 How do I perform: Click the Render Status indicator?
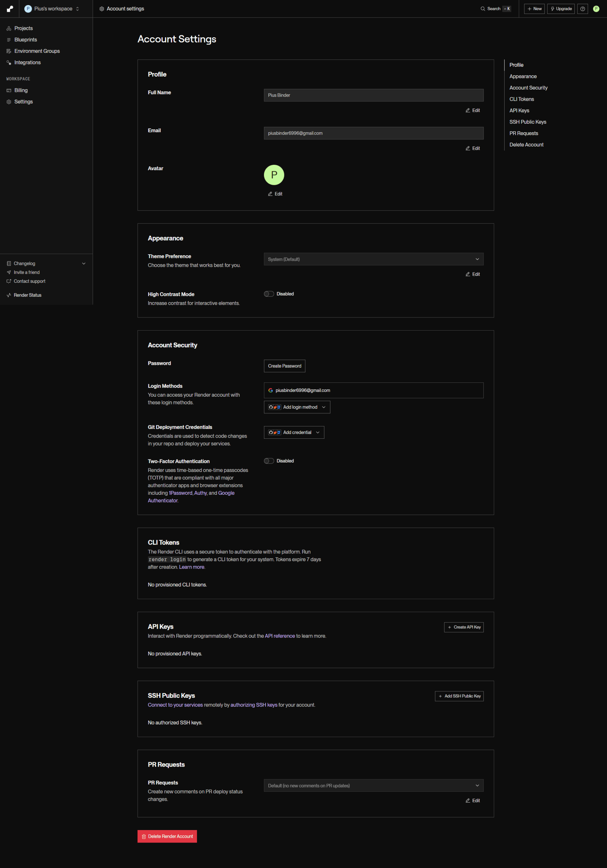[27, 295]
